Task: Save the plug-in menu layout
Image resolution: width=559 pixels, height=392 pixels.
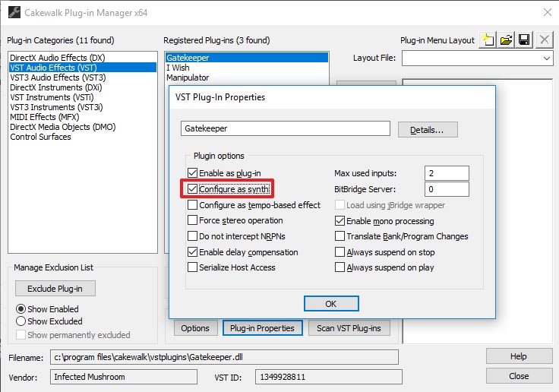Action: tap(525, 40)
